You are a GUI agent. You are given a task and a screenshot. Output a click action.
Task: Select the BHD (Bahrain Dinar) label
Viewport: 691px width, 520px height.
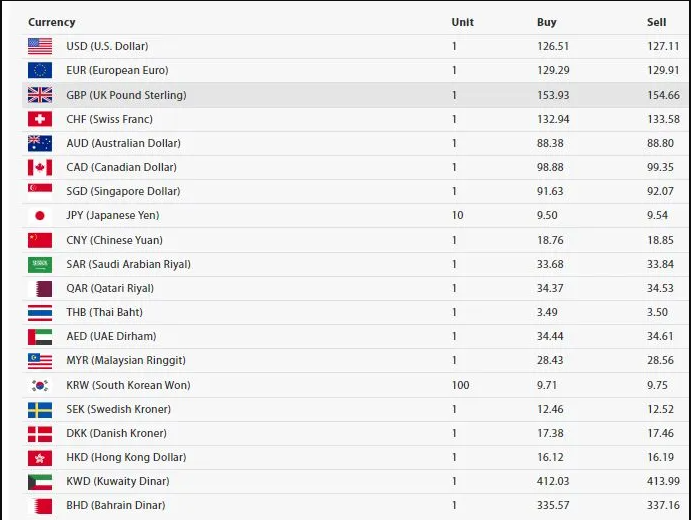point(116,505)
